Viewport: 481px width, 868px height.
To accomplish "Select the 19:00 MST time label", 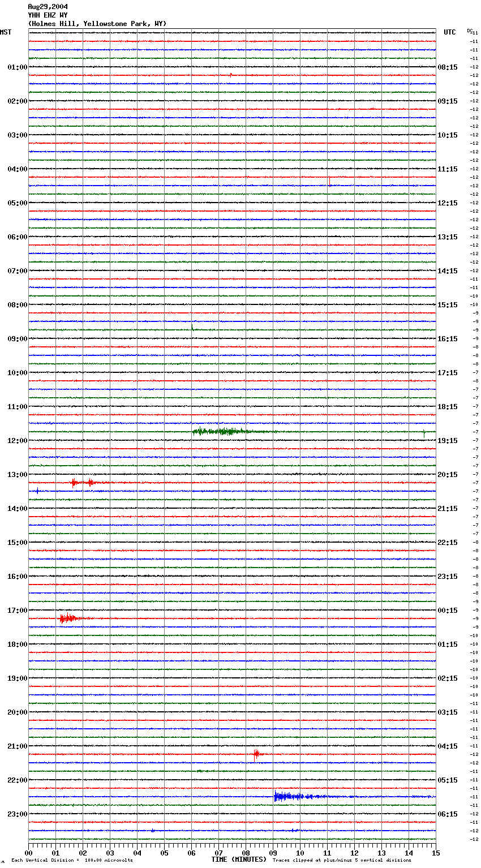I will click(x=18, y=678).
